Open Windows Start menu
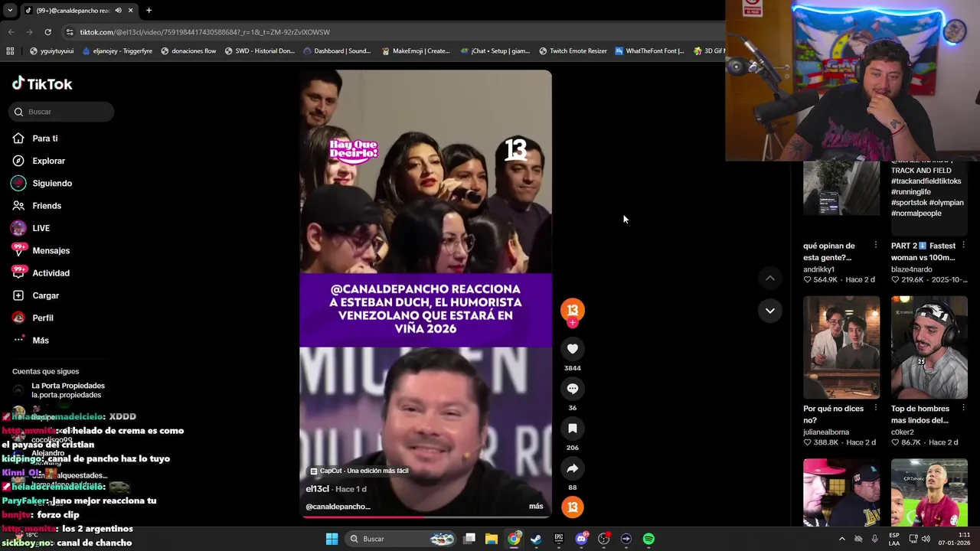The width and height of the screenshot is (980, 551). pos(332,539)
